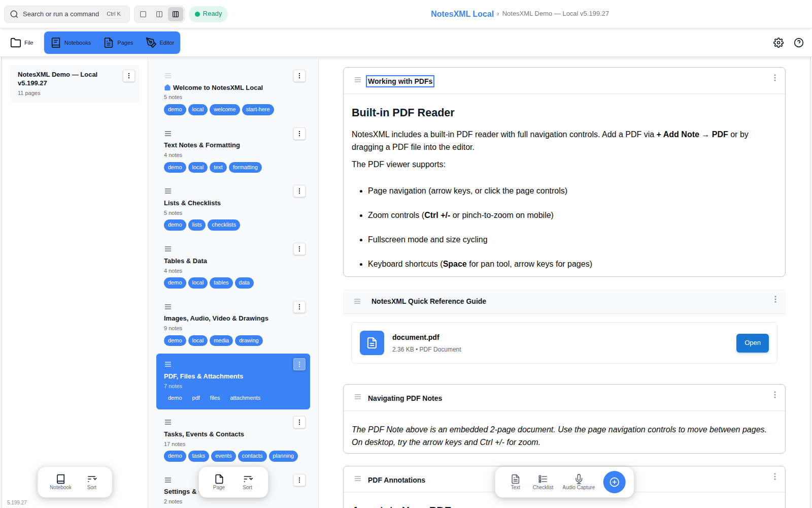Click the start-here tag
The height and width of the screenshot is (508, 812).
pos(258,110)
